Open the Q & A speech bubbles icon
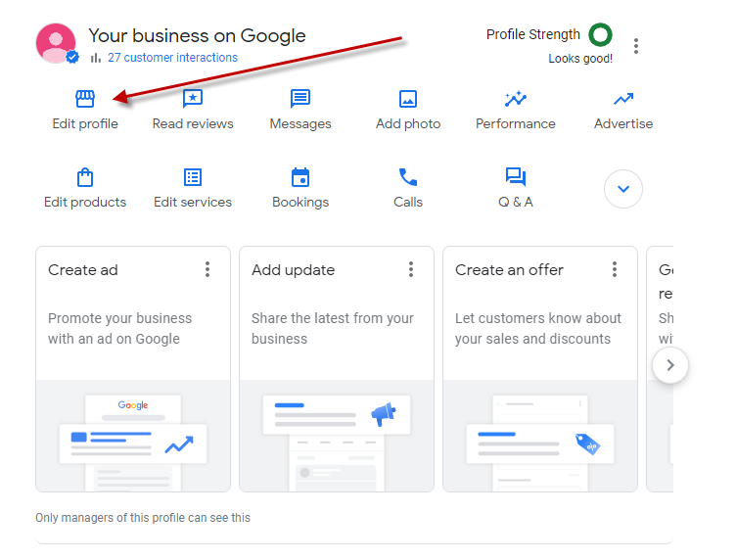Viewport: 736px width, 560px height. (x=516, y=177)
